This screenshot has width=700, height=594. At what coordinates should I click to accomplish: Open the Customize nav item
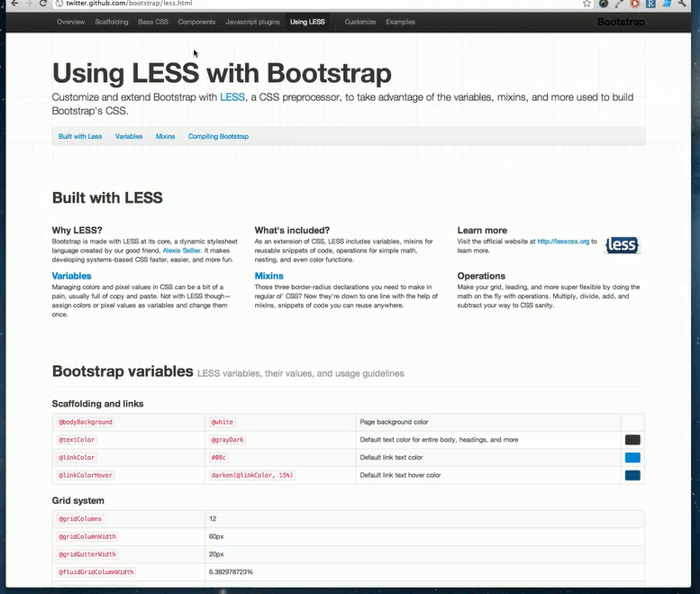[359, 22]
